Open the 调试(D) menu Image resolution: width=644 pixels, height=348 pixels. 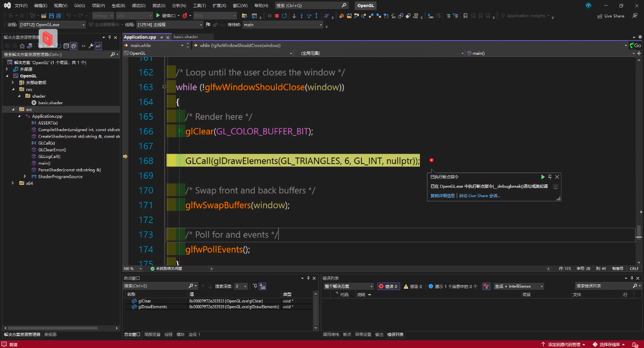138,6
